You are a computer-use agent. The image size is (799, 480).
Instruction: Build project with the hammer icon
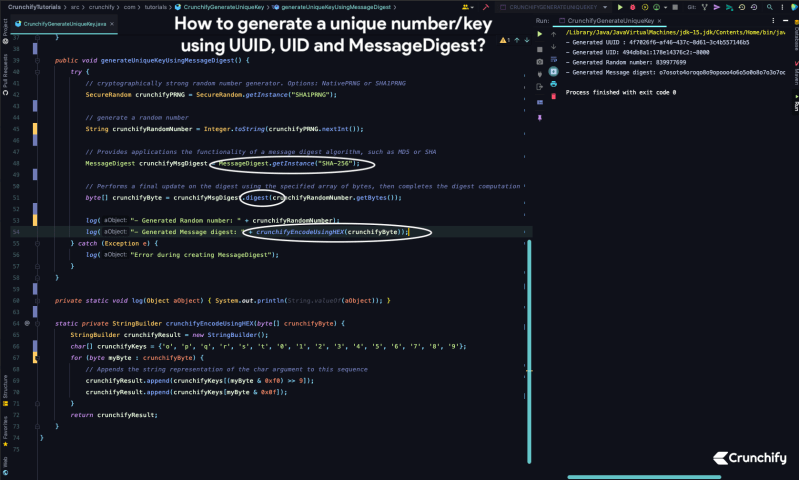(486, 7)
